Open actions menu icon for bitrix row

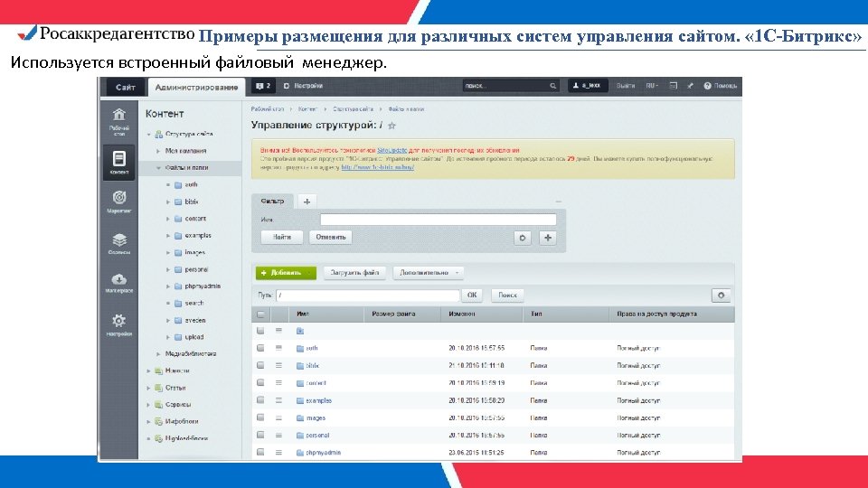click(x=279, y=366)
